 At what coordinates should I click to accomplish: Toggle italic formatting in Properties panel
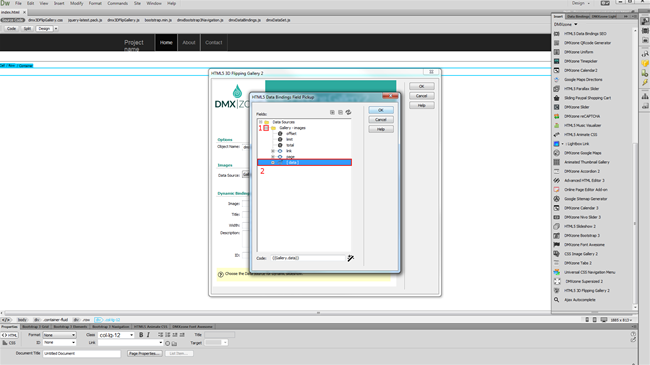pyautogui.click(x=148, y=335)
